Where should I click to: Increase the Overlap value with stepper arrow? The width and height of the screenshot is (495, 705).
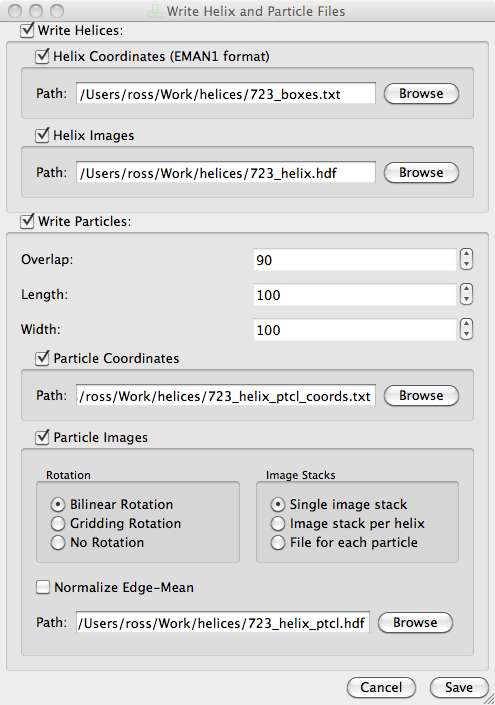click(x=466, y=254)
